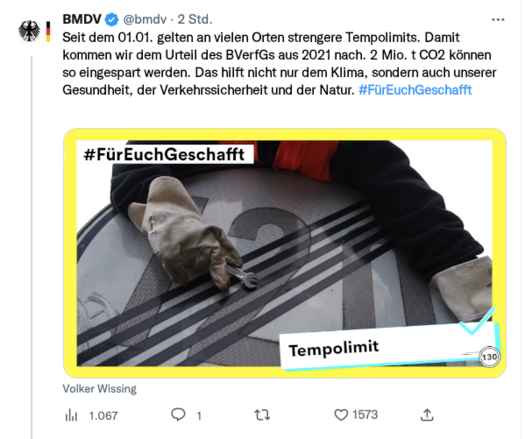View tweet analytics bar chart icon
525x439 pixels.
[71, 416]
